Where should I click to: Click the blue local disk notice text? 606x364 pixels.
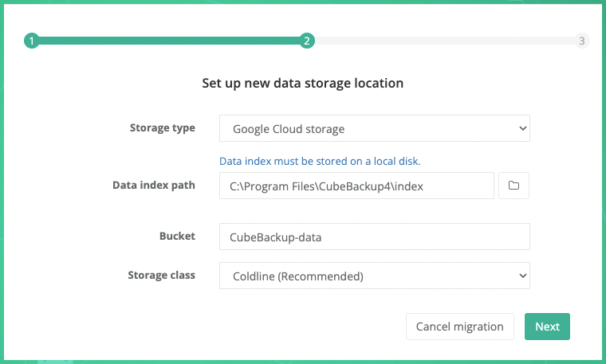coord(320,161)
